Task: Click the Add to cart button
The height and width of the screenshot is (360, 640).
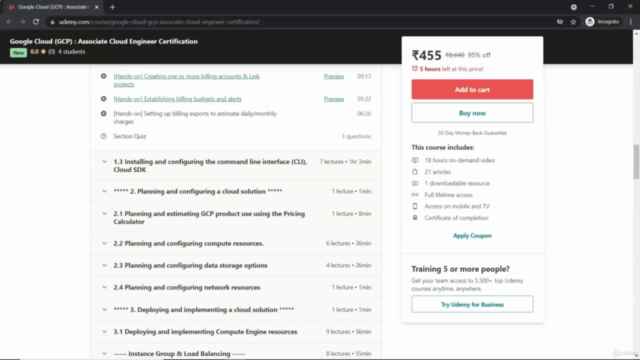Action: [x=472, y=89]
